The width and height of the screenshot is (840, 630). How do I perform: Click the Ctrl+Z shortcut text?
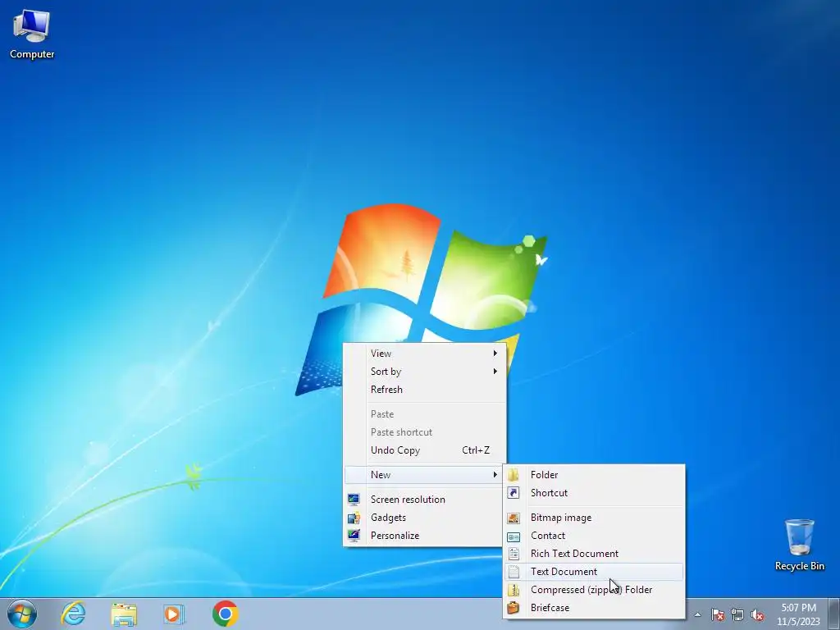pos(476,450)
